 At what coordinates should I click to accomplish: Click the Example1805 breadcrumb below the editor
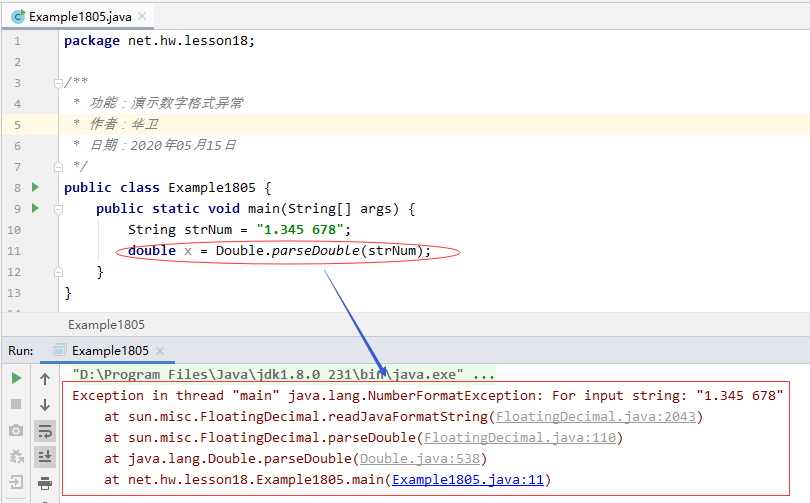click(106, 325)
